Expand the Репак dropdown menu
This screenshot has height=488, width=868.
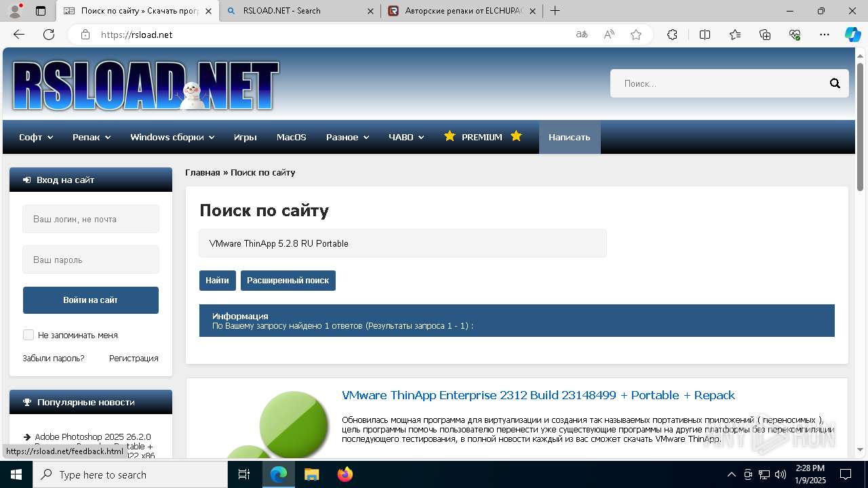point(92,137)
